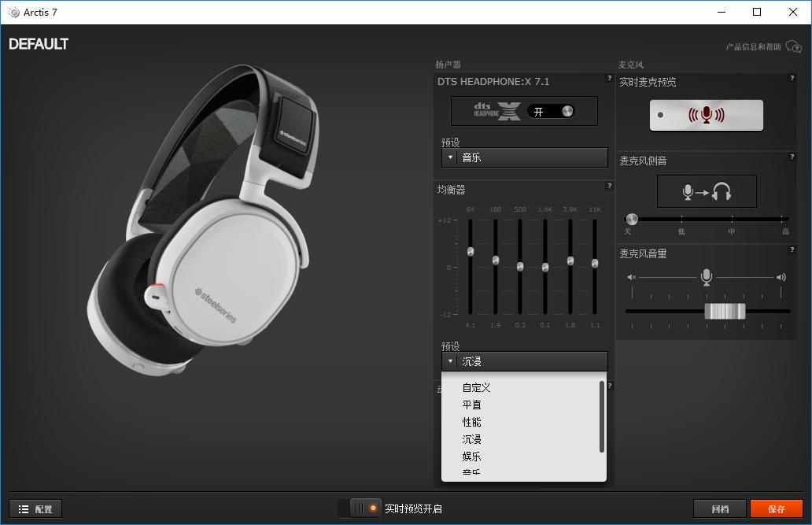812x525 pixels.
Task: Click the loud speaker icon under microphone volume
Action: pyautogui.click(x=781, y=277)
